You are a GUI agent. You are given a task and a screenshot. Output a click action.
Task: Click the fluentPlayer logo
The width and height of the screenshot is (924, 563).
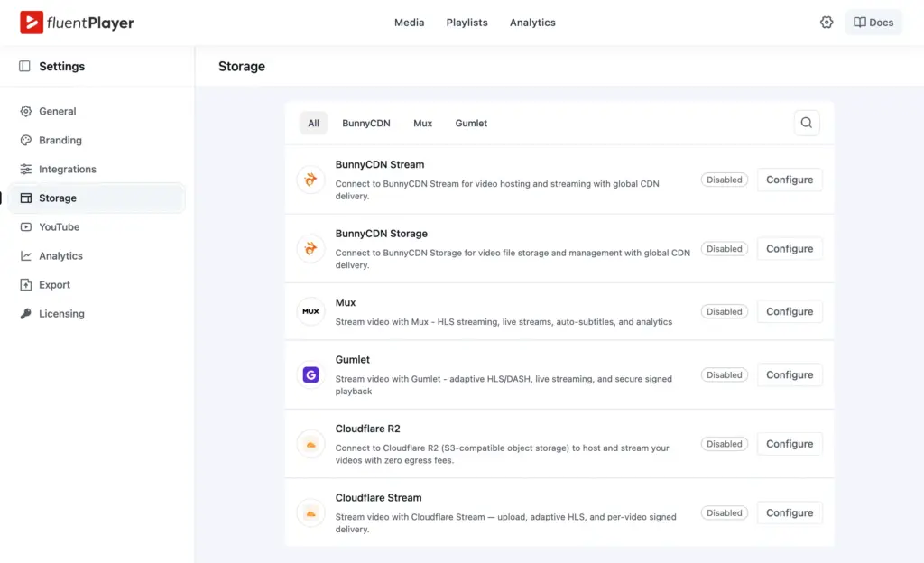point(77,23)
